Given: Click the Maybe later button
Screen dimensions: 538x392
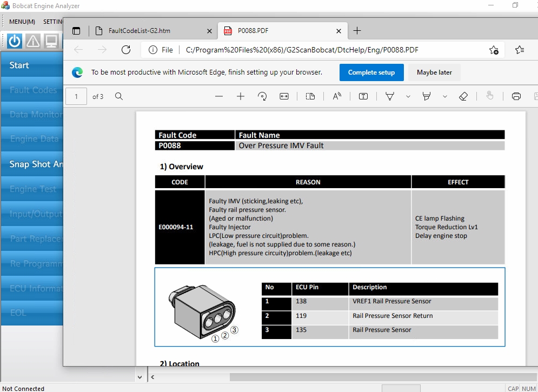Looking at the screenshot, I should tap(434, 72).
